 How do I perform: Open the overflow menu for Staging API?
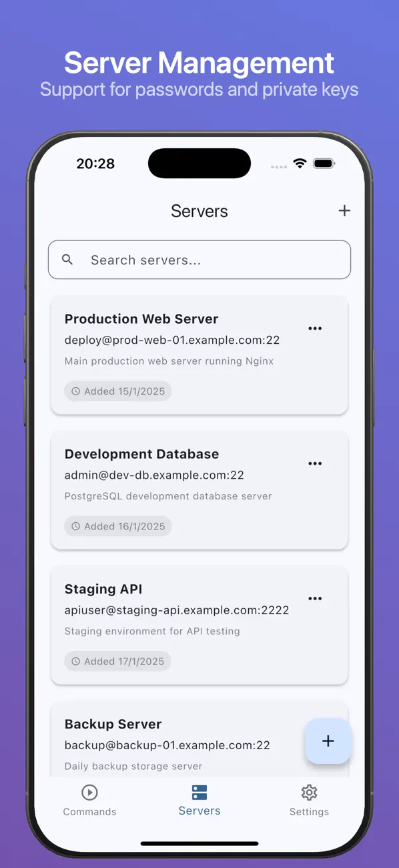[315, 598]
